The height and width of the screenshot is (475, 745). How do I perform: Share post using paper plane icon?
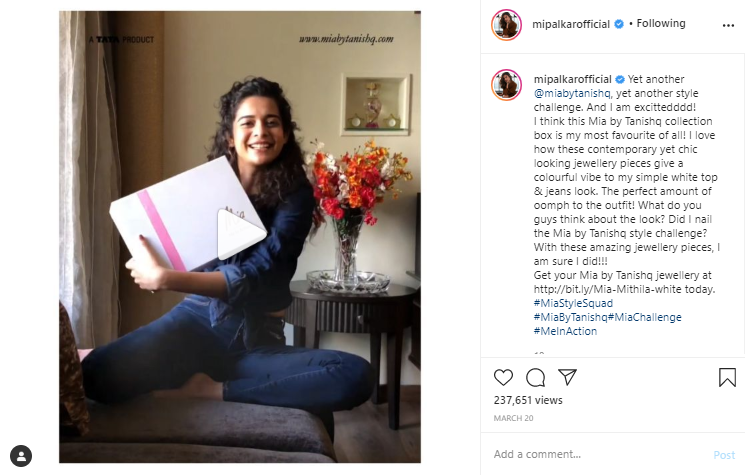click(x=567, y=377)
